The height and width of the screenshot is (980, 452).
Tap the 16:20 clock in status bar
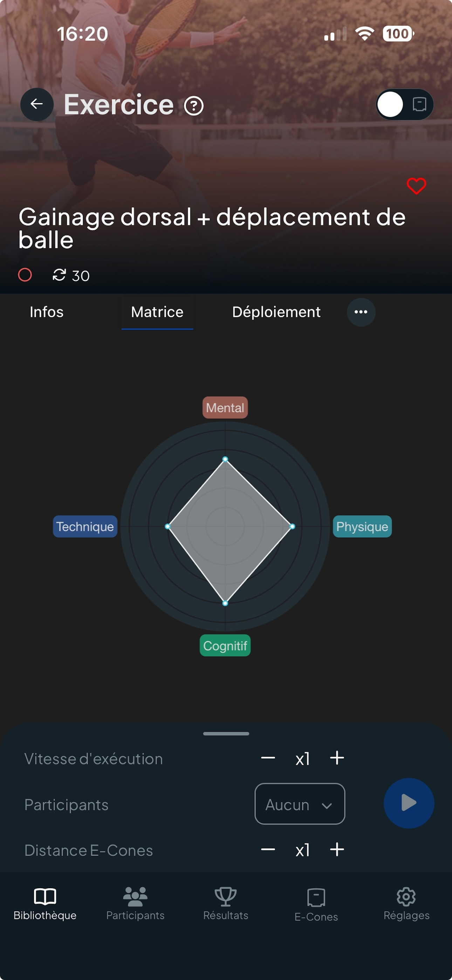83,34
